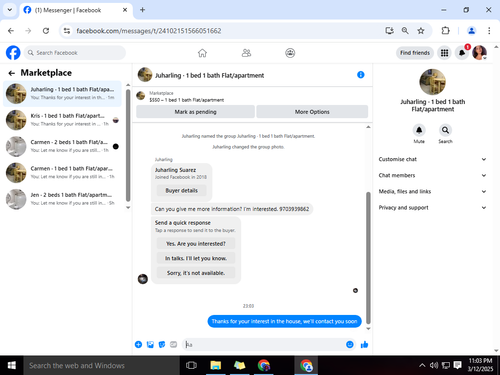Go back in browser history
The width and height of the screenshot is (500, 375).
[11, 31]
